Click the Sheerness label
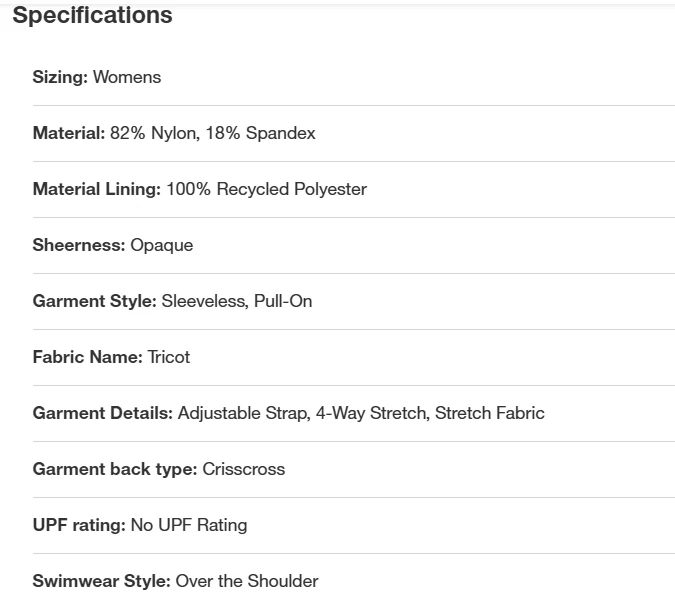Screen dimensions: 675x603 (x=79, y=245)
